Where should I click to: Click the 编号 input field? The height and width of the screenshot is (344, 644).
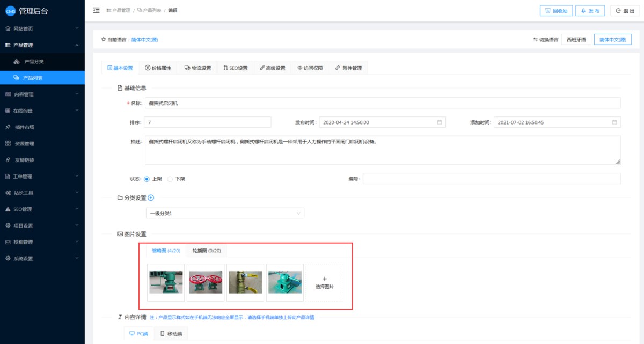pyautogui.click(x=492, y=179)
